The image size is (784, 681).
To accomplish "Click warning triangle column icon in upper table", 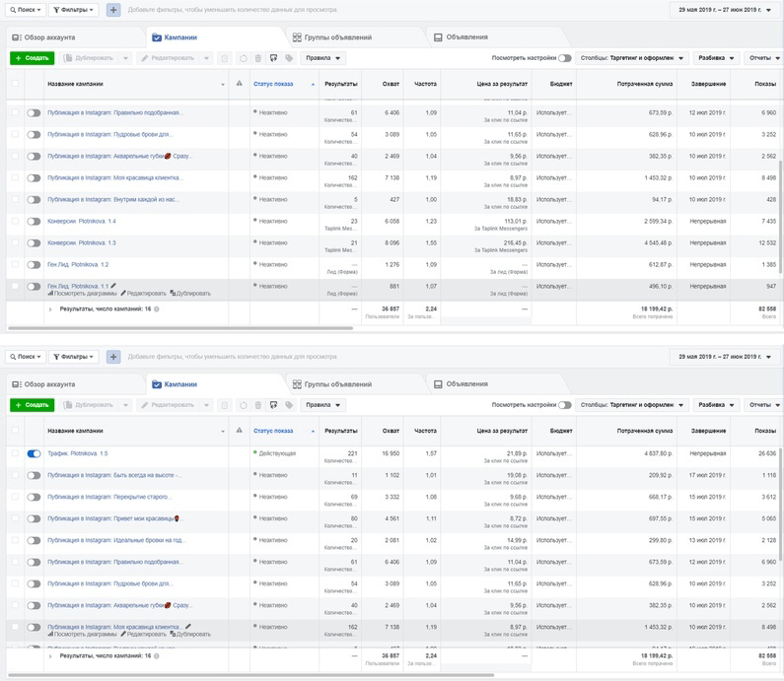I will point(239,84).
